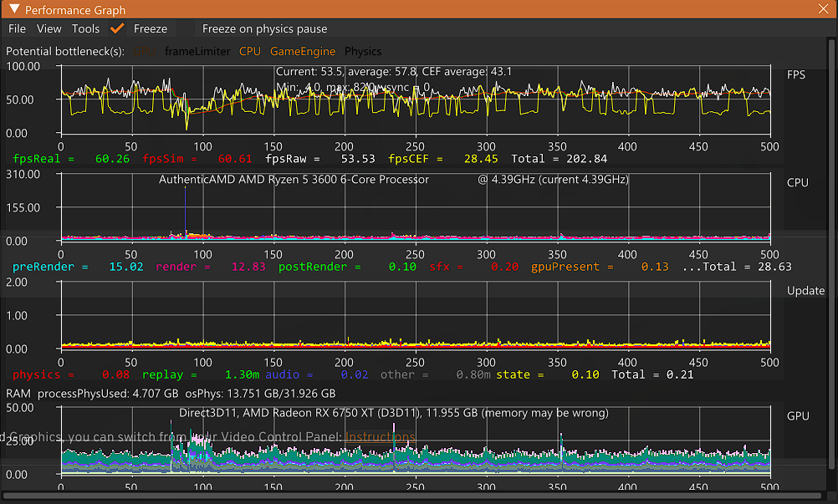The height and width of the screenshot is (504, 838).
Task: Click the GameEngine bottleneck label
Action: click(x=303, y=51)
